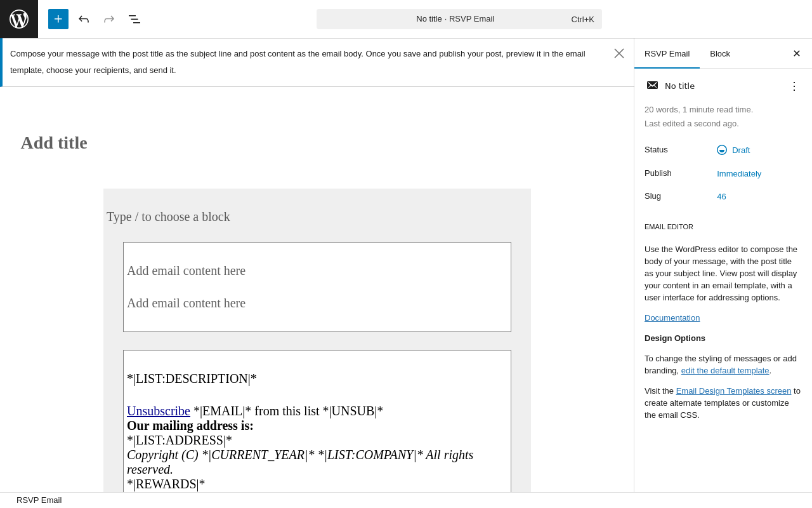812x508 pixels.
Task: Click the Unsubscribe link in footer
Action: pyautogui.click(x=159, y=411)
